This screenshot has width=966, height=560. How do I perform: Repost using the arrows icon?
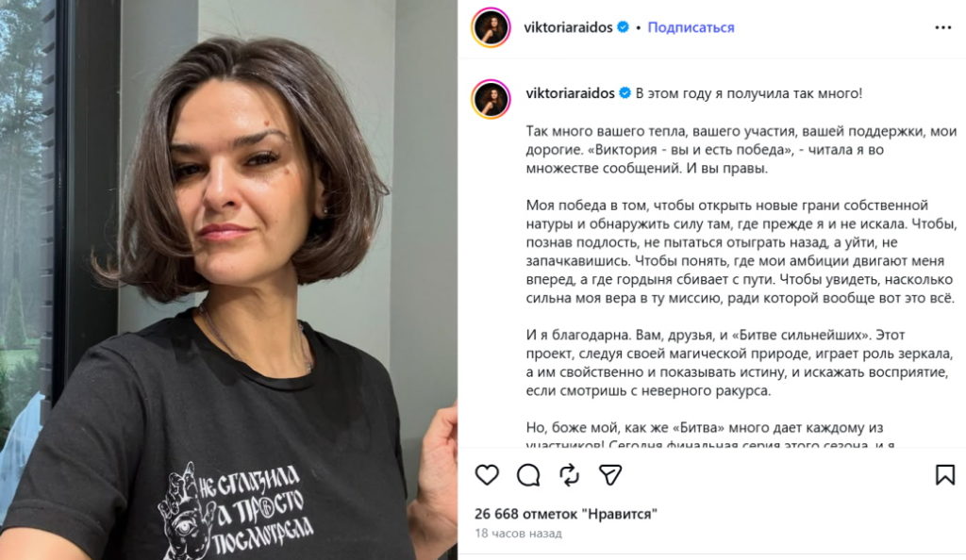tap(569, 475)
